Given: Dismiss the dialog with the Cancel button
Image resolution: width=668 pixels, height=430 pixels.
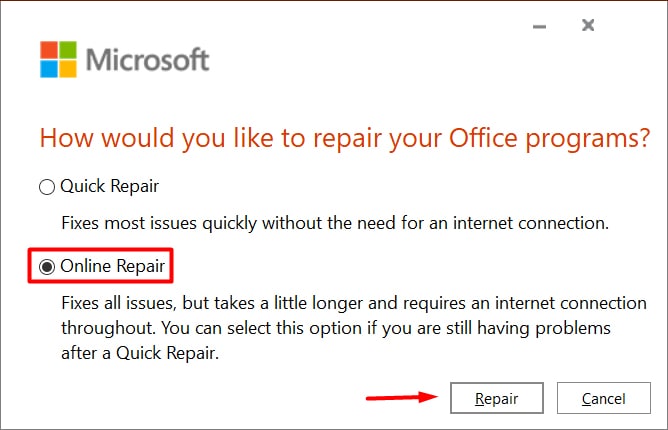Looking at the screenshot, I should pos(604,398).
